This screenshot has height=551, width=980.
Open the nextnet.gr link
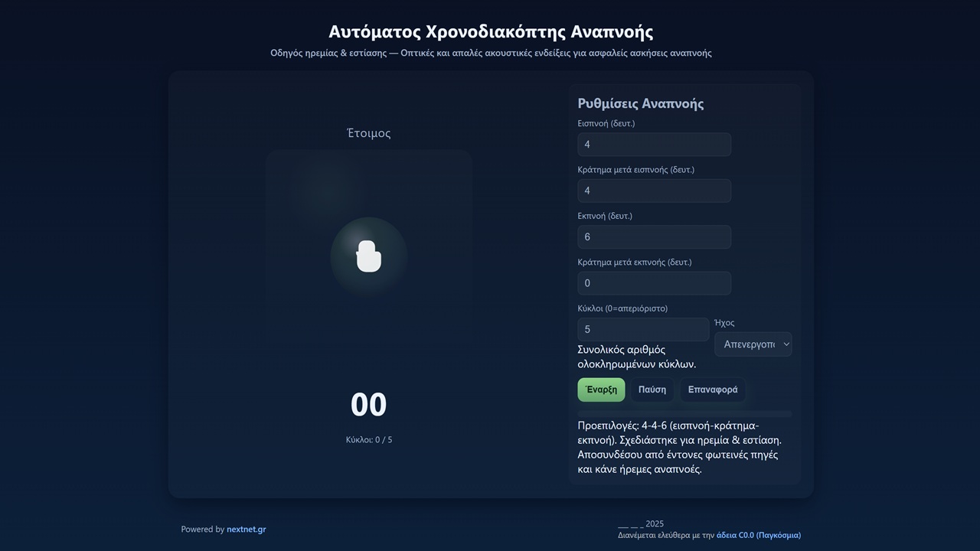246,529
